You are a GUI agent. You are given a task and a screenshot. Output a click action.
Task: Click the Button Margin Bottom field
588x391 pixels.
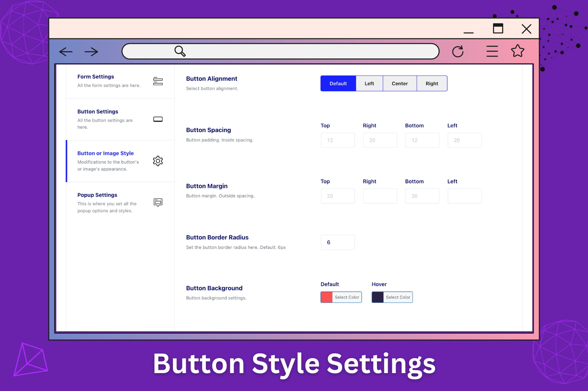422,196
